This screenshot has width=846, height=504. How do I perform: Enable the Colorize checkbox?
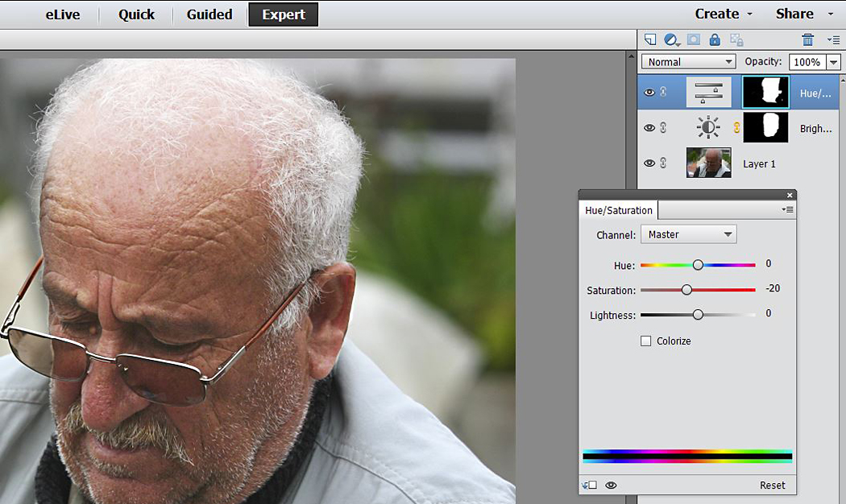coord(645,341)
